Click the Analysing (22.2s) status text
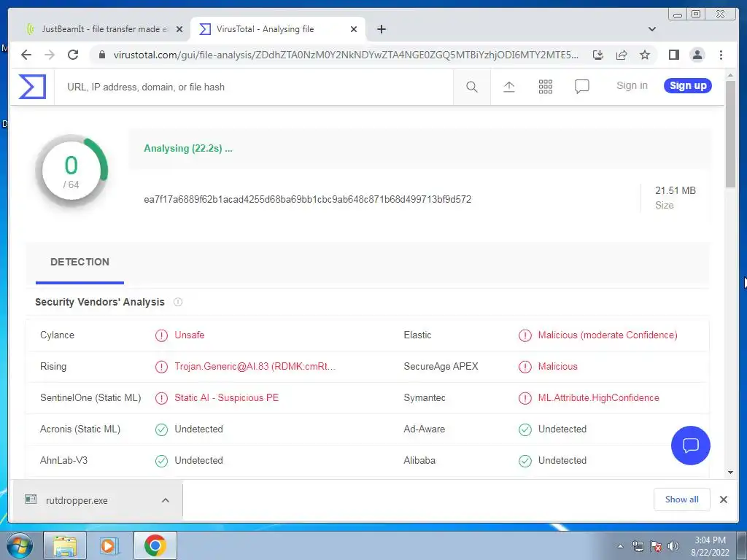This screenshot has width=747, height=560. (188, 149)
